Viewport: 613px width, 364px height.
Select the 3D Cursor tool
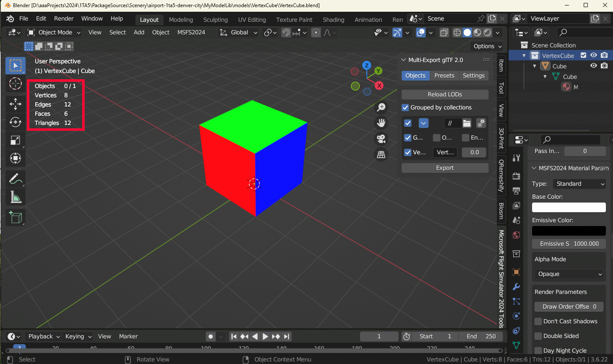click(16, 84)
